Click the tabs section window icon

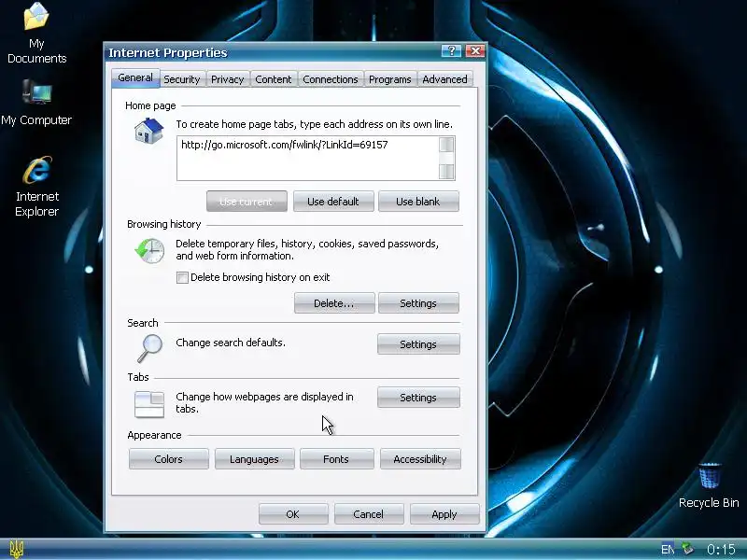[149, 404]
